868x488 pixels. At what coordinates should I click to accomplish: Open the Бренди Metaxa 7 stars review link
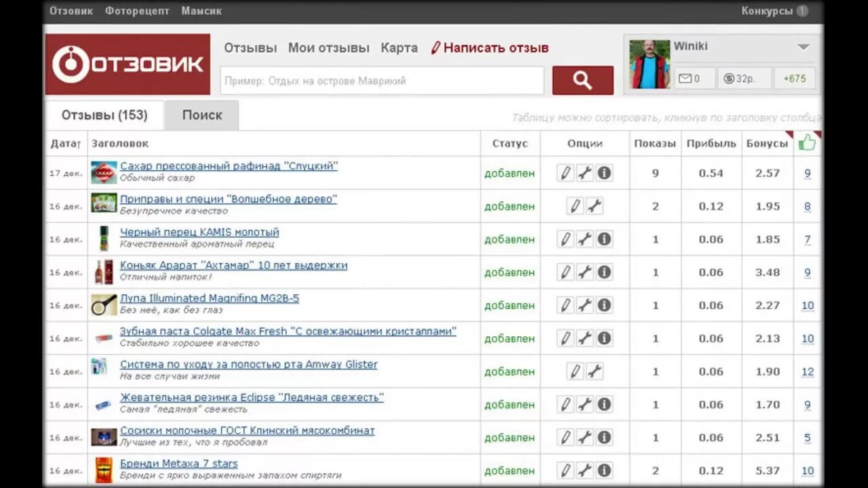point(179,464)
